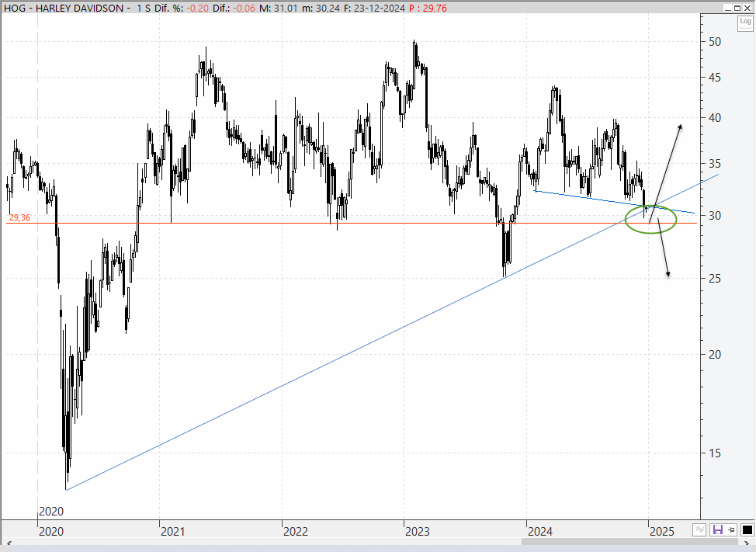Click the 35 price axis label
Image resolution: width=756 pixels, height=552 pixels.
pos(715,164)
